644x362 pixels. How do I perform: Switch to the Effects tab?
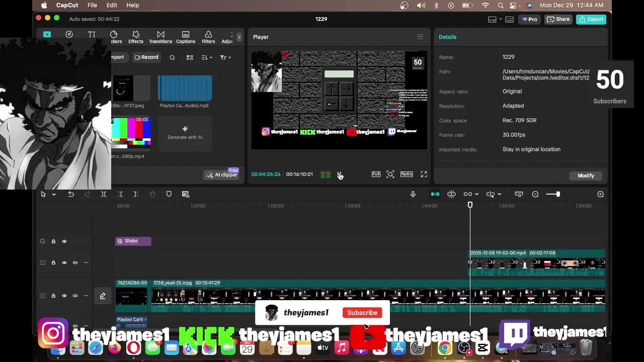point(136,37)
